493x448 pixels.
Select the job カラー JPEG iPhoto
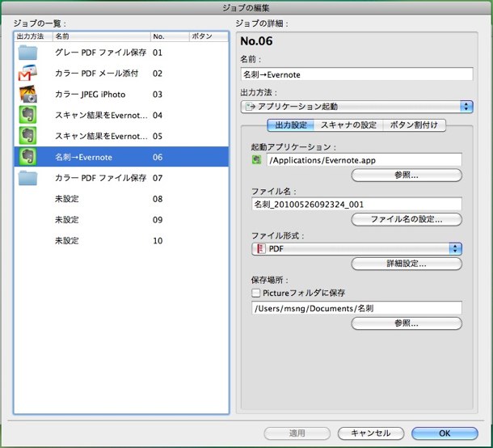121,95
